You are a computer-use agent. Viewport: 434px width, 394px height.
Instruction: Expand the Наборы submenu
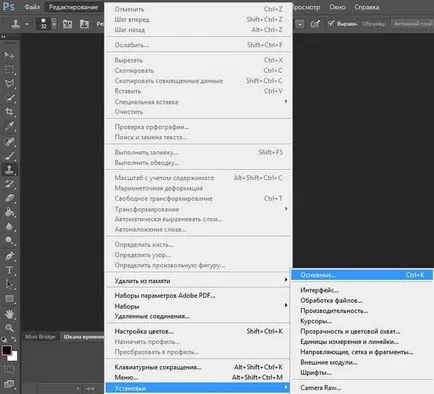(x=198, y=306)
